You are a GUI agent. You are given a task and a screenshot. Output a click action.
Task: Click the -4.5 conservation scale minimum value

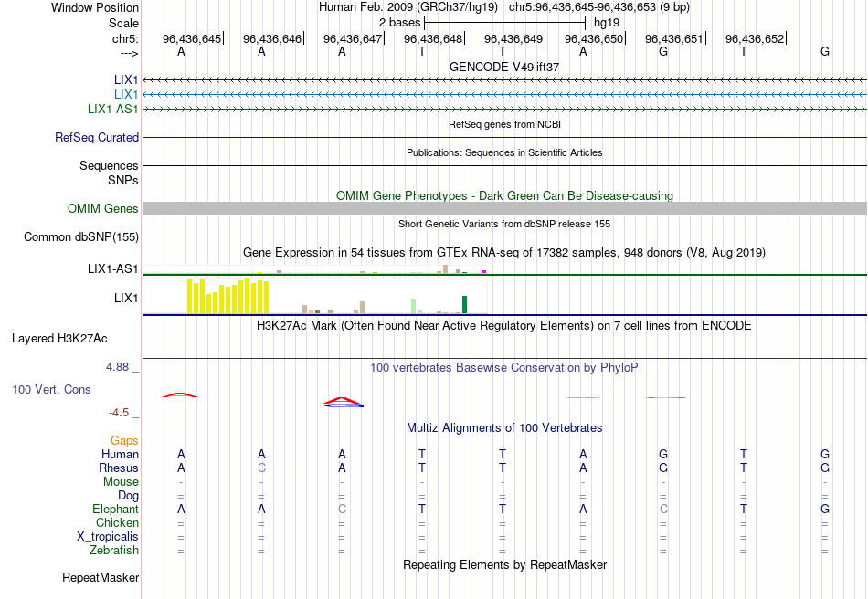[x=119, y=413]
